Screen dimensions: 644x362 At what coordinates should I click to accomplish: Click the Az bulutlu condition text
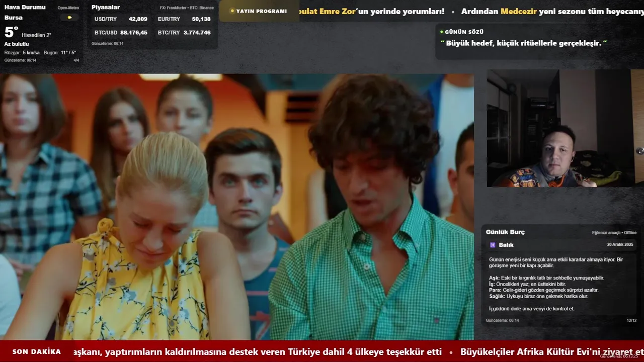[17, 44]
